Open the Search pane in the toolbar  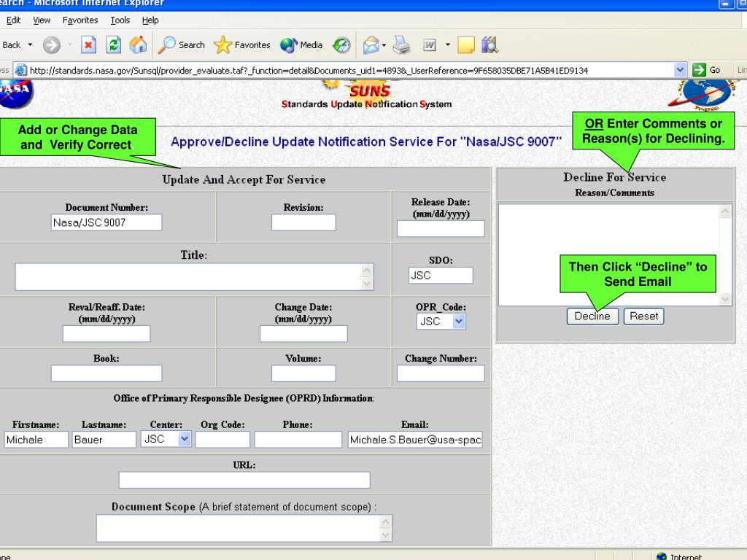click(x=182, y=45)
